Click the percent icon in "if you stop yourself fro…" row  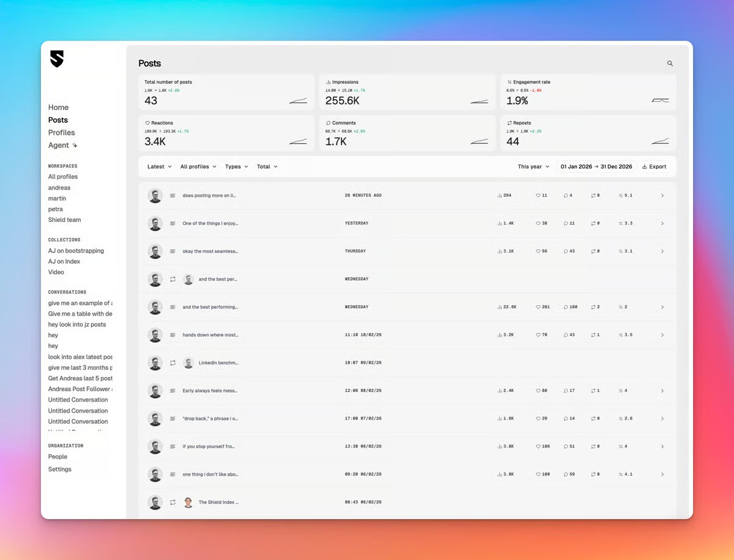(621, 447)
